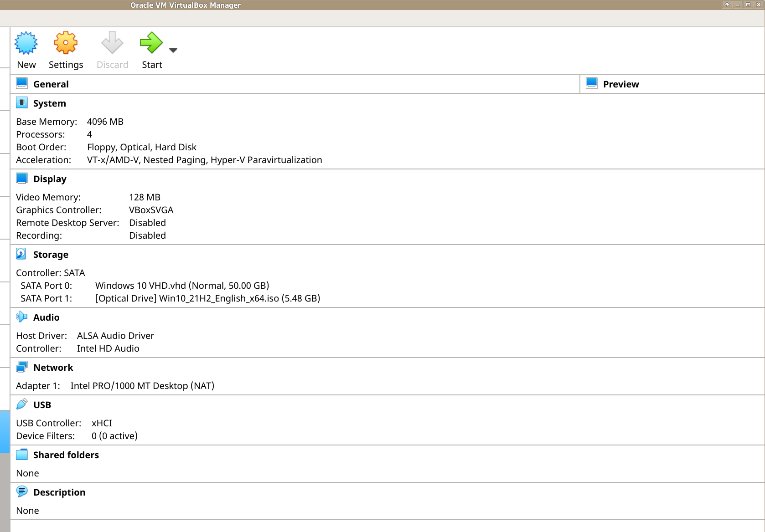Screen dimensions: 765x532
Task: Open the Start button dropdown arrow
Action: [173, 51]
